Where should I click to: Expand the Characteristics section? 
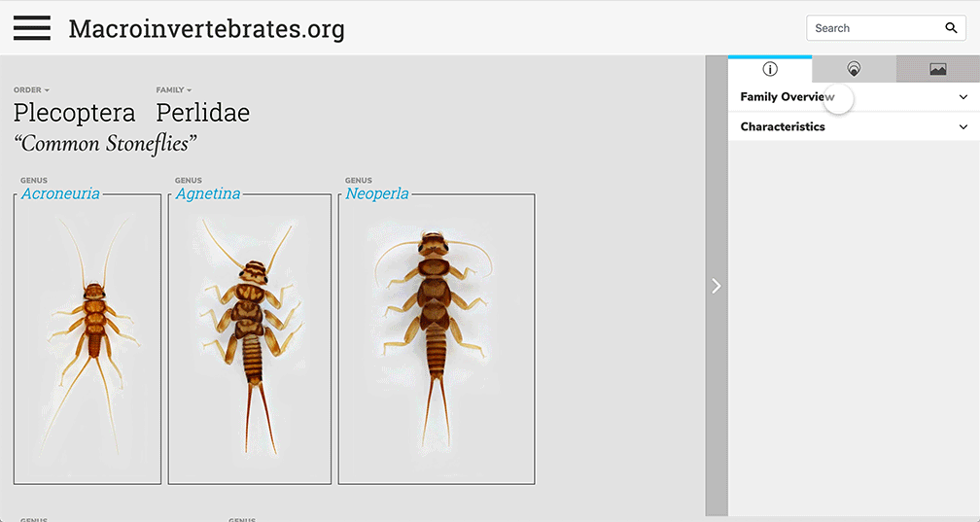(854, 126)
